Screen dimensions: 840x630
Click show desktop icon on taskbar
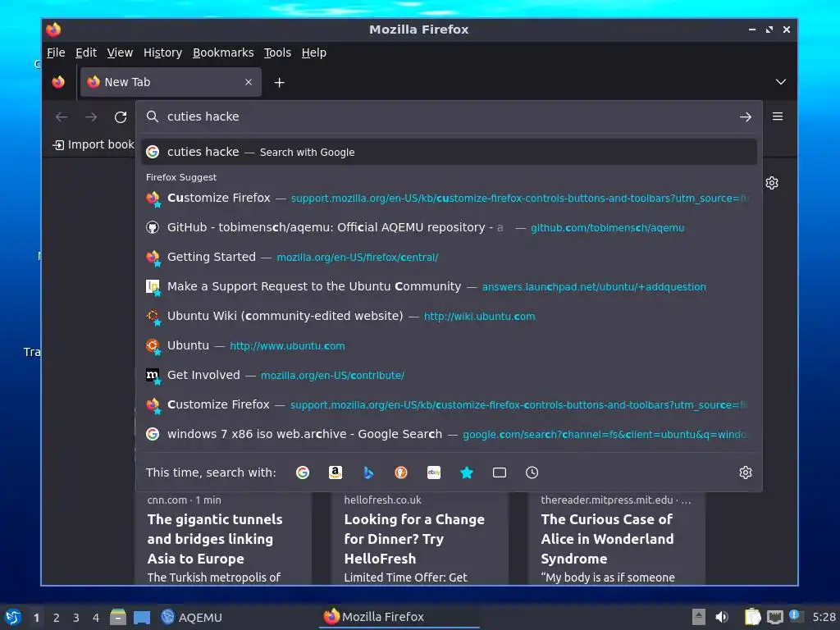coord(142,618)
